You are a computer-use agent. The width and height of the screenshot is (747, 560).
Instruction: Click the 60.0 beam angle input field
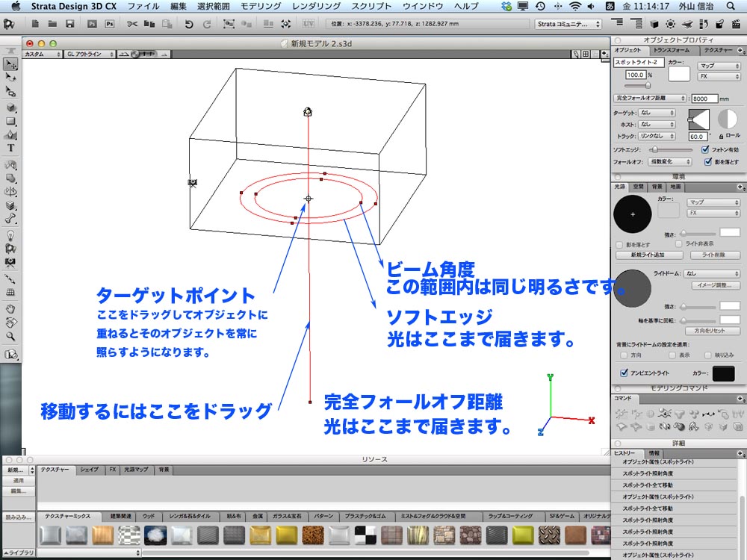[698, 136]
